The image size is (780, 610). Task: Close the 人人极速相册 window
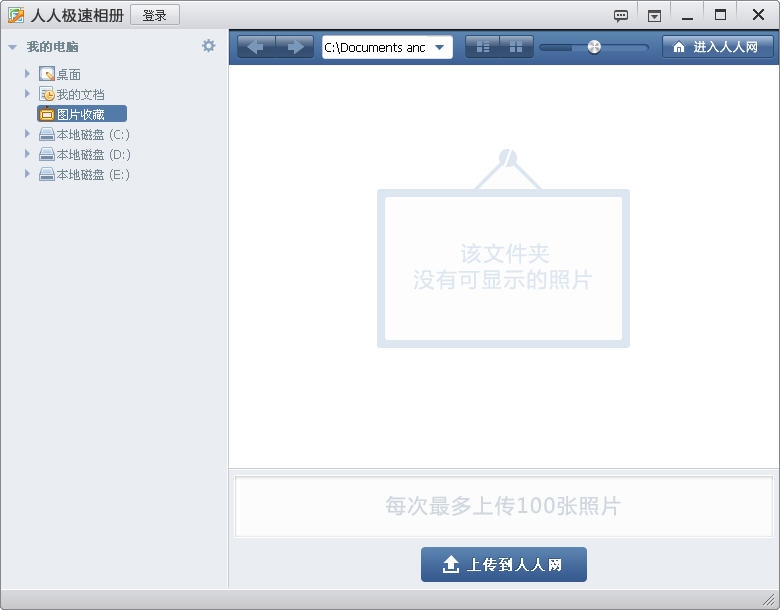click(758, 15)
